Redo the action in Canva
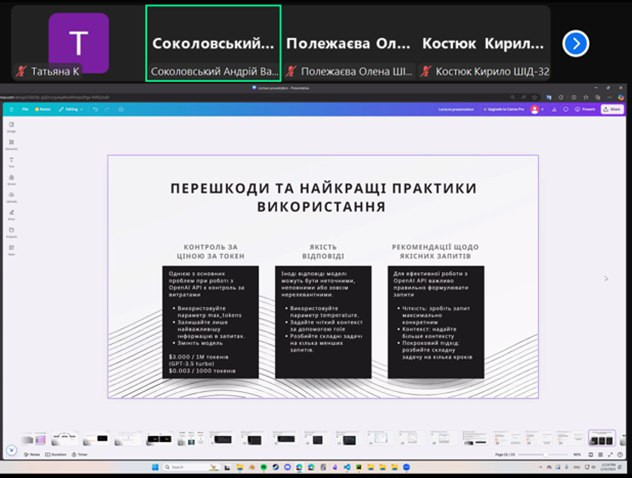 click(x=108, y=109)
